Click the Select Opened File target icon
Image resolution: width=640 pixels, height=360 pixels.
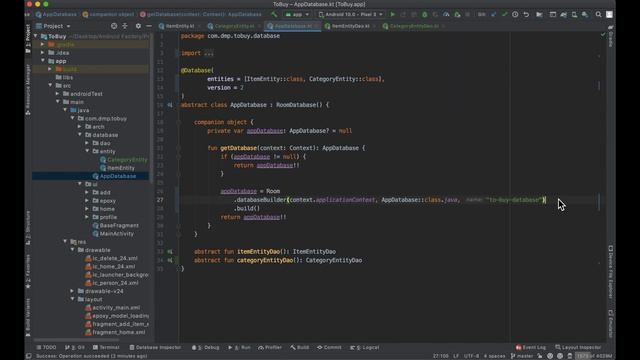click(114, 26)
